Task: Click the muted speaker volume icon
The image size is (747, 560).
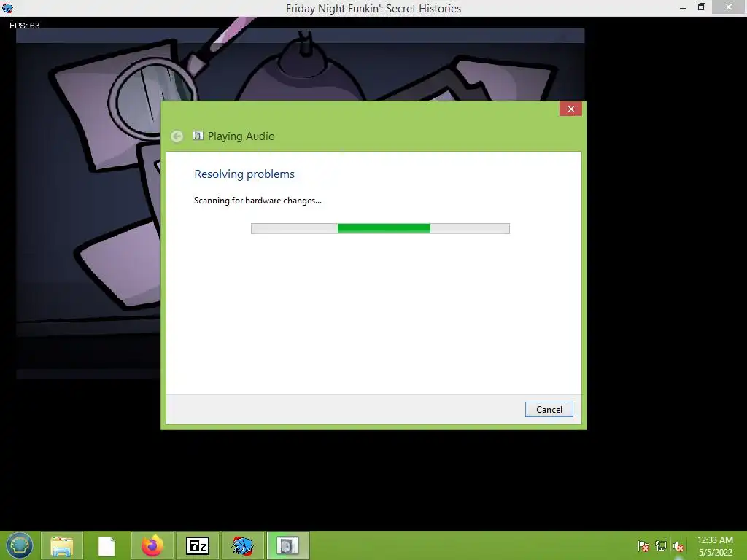Action: (x=678, y=547)
